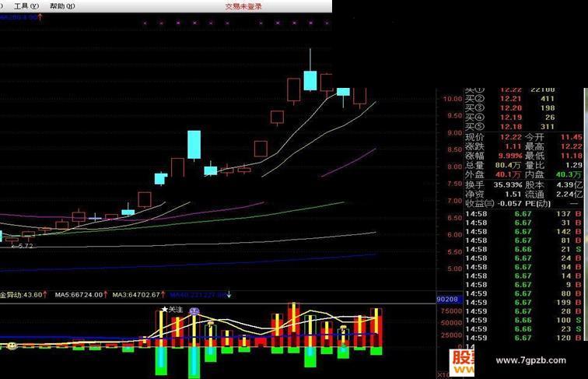Click the 10.00 price axis label
This screenshot has height=379, width=588.
coord(452,99)
